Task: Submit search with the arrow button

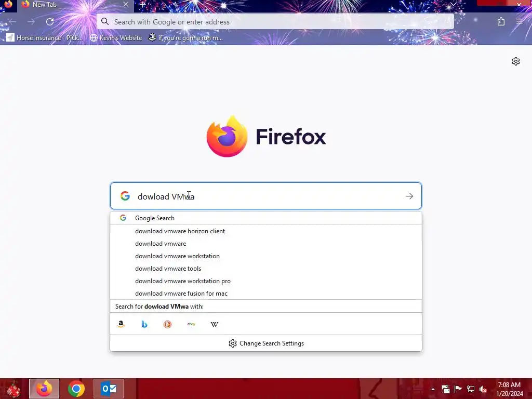Action: pos(409,196)
